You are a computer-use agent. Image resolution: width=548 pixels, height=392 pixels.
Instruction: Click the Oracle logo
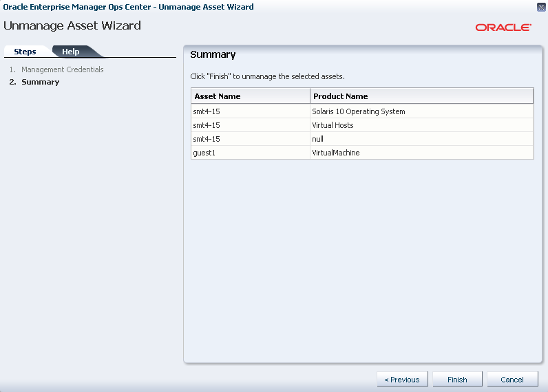tap(503, 28)
